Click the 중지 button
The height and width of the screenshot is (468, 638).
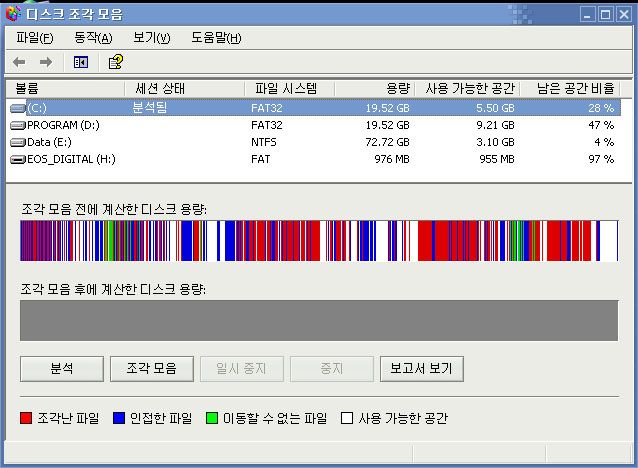[x=332, y=369]
